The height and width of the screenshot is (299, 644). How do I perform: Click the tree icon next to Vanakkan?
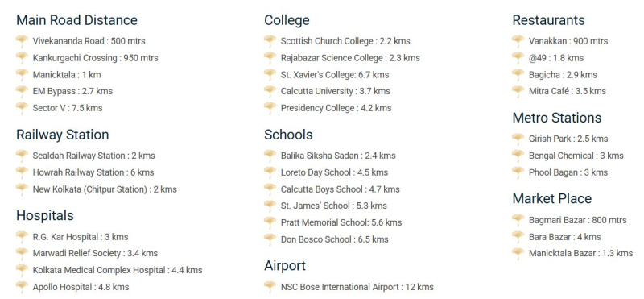point(518,41)
